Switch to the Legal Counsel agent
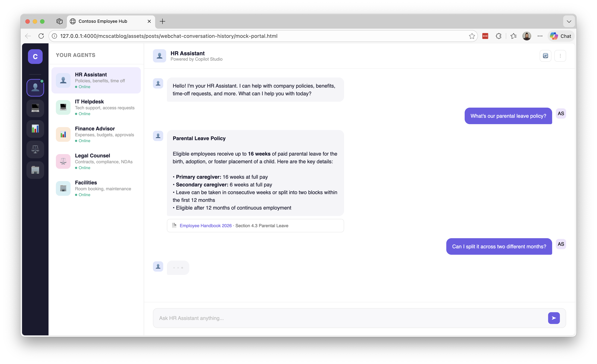The height and width of the screenshot is (364, 597). point(96,161)
